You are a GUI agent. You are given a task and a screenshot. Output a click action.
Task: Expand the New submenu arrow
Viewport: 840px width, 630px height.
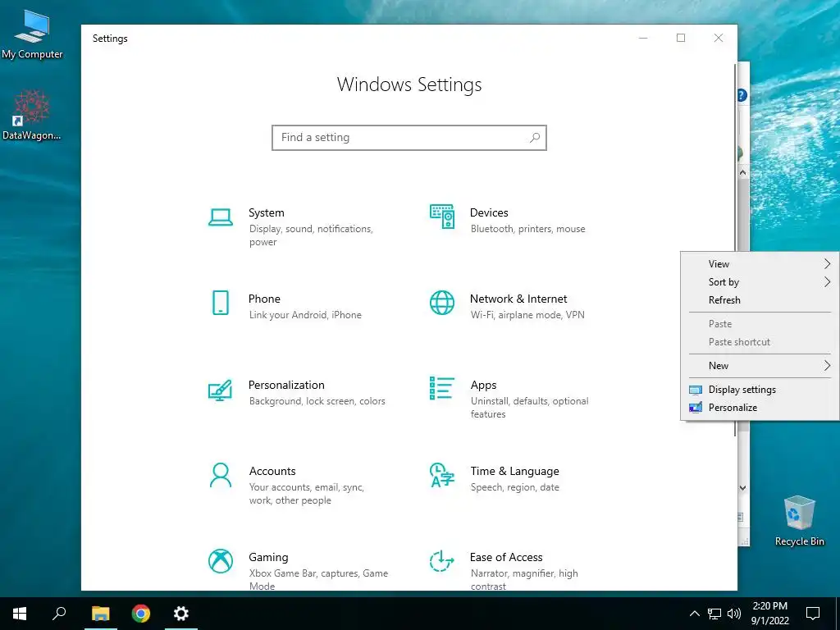pyautogui.click(x=827, y=365)
